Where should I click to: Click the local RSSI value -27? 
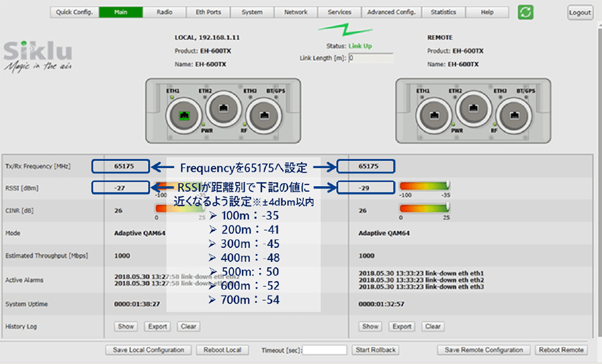click(x=120, y=187)
